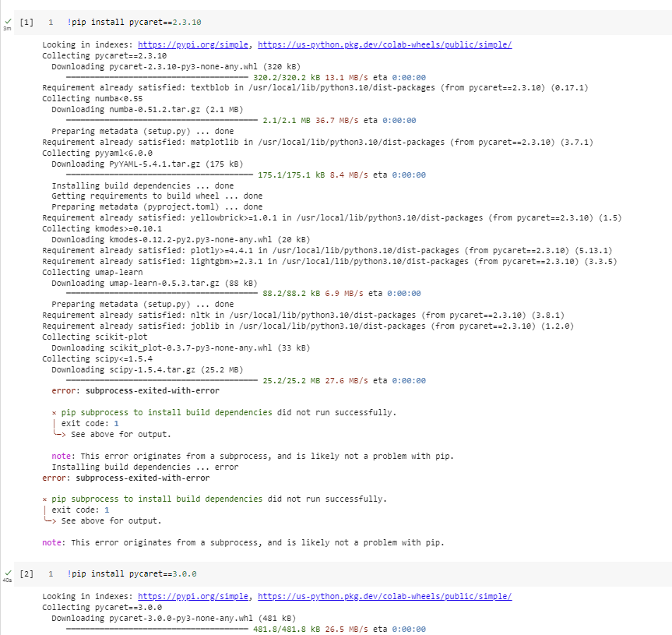Click the line number 1 in second cell
Image resolution: width=672 pixels, height=635 pixels.
point(51,573)
